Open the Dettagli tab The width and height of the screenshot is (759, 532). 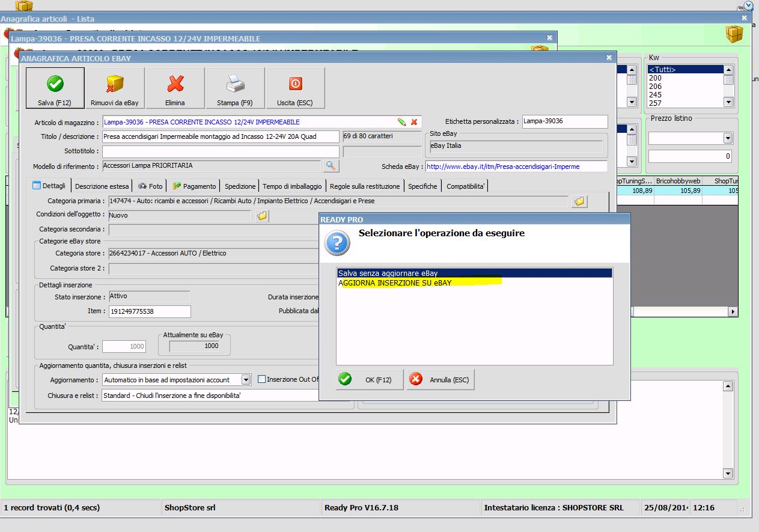pyautogui.click(x=49, y=186)
